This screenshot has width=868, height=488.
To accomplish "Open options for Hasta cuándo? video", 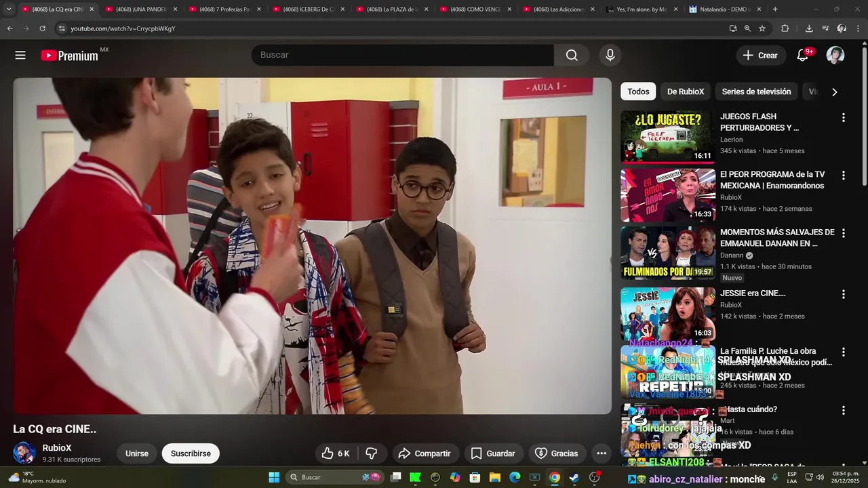I will [x=844, y=411].
